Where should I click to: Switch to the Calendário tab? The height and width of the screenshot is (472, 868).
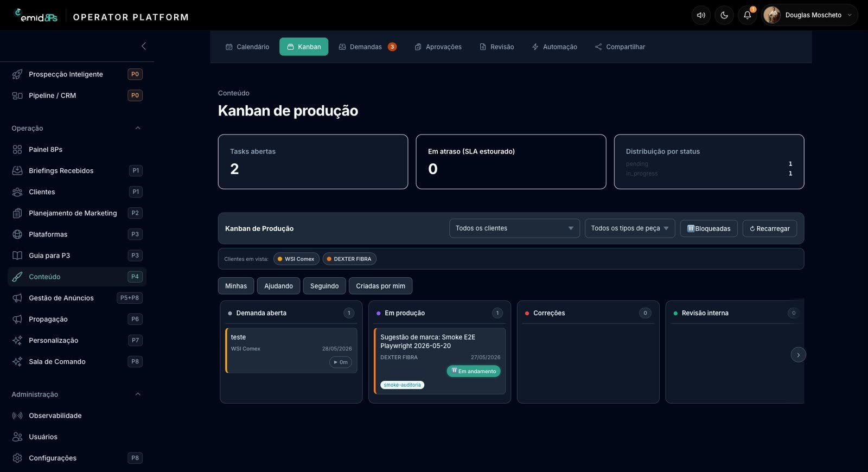pyautogui.click(x=247, y=47)
